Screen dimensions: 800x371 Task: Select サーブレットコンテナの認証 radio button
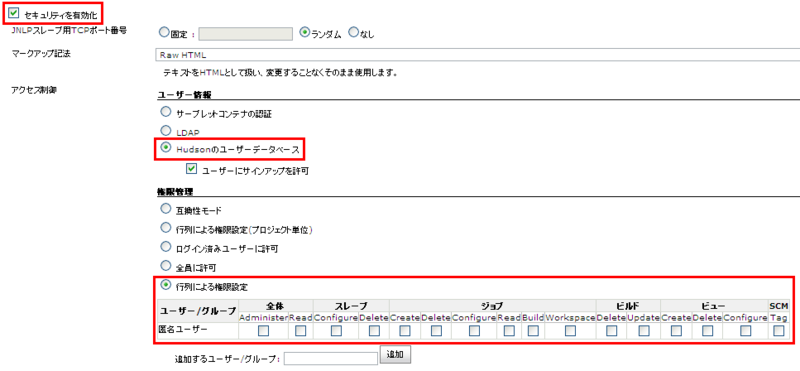pyautogui.click(x=166, y=111)
